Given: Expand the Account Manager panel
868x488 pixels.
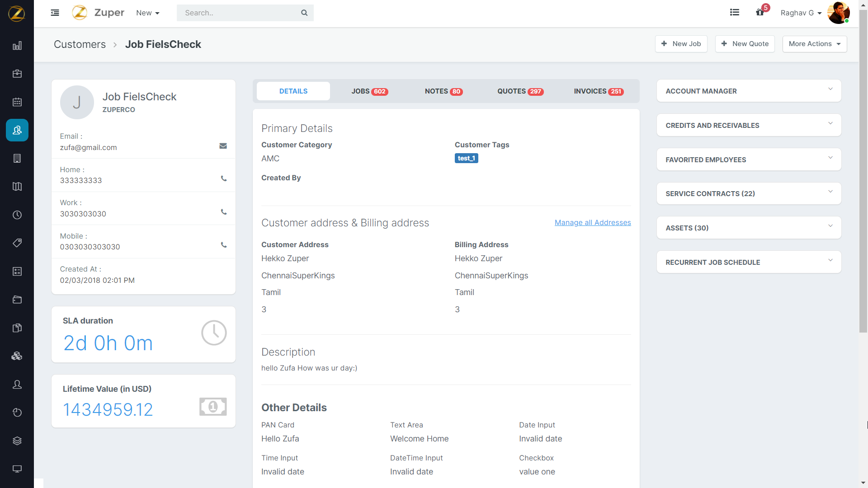Looking at the screenshot, I should (x=749, y=91).
